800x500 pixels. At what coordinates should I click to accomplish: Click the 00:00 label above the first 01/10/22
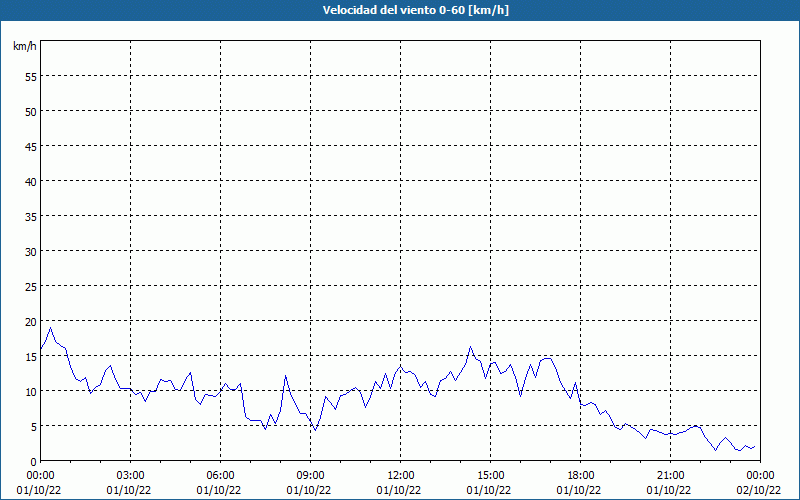click(x=40, y=476)
